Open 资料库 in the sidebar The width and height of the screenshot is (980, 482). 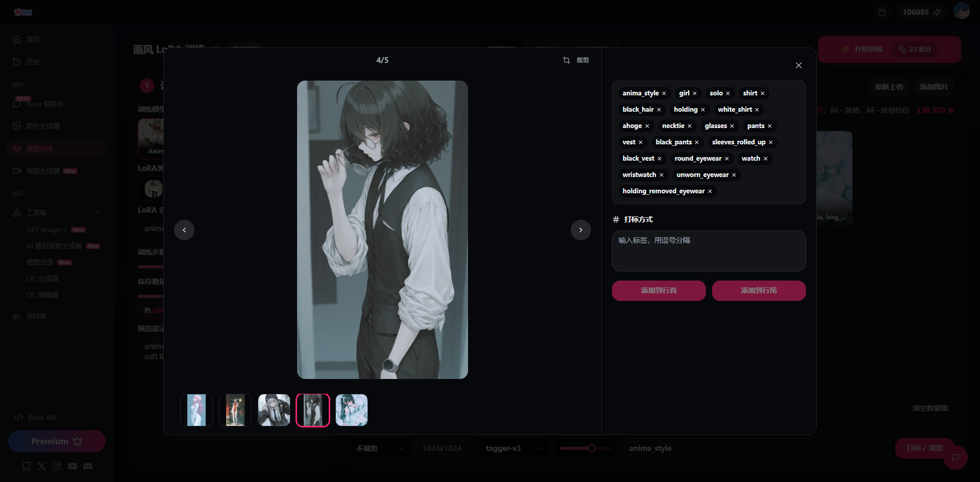[57, 317]
